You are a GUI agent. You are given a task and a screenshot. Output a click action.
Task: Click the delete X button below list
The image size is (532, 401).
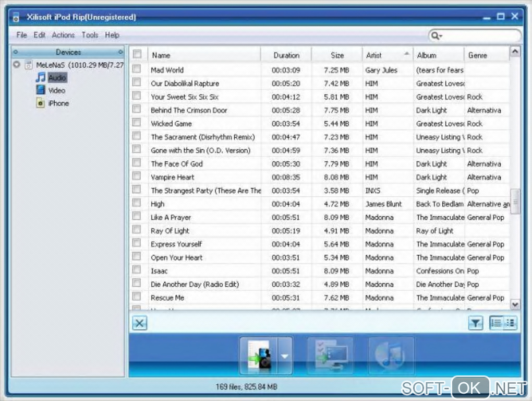coord(139,323)
